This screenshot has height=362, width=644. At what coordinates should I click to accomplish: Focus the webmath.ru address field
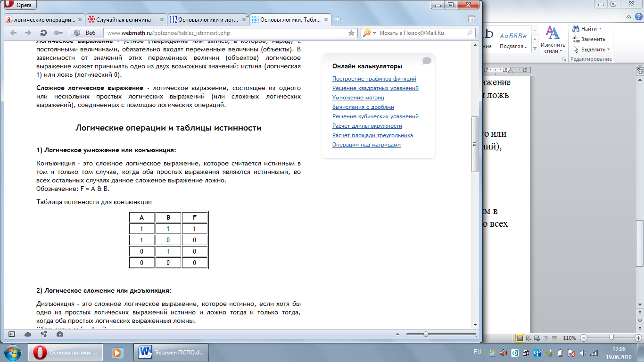click(x=226, y=33)
